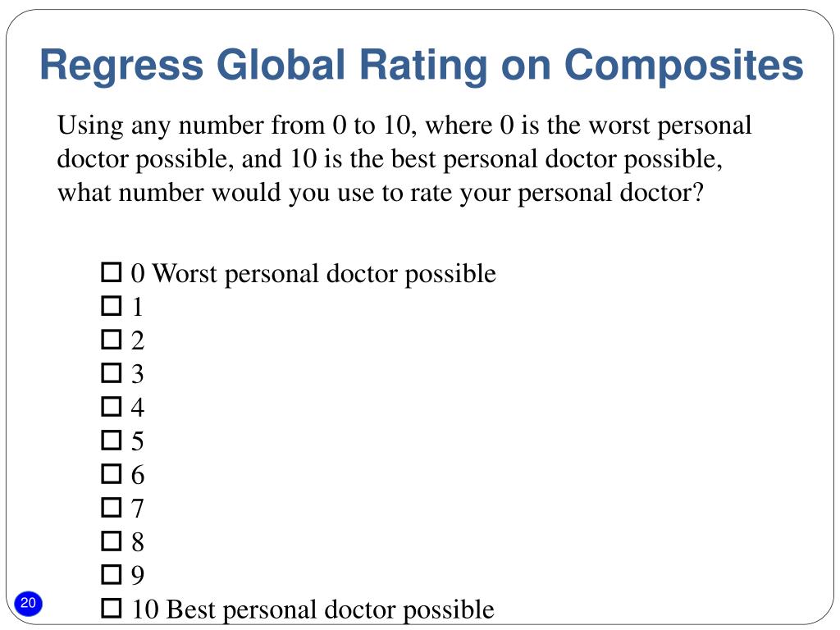Tick the checkbox for rating 9
Viewport: 840px width, 630px height.
(x=112, y=575)
